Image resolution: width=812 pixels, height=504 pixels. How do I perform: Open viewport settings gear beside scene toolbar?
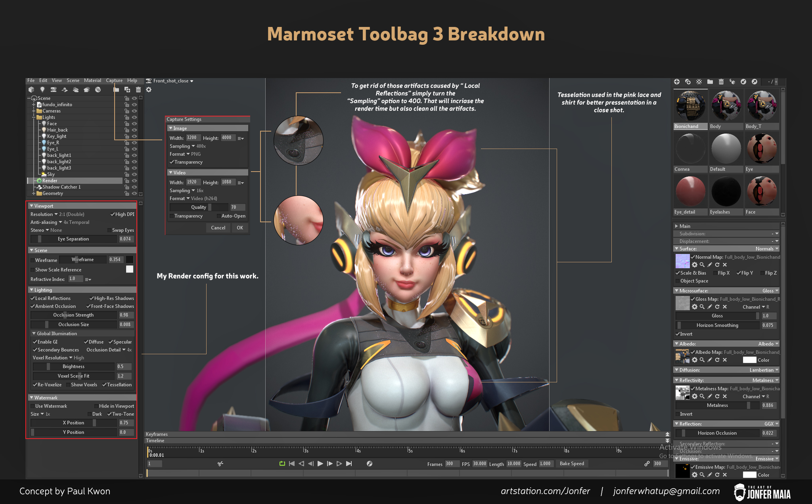149,90
